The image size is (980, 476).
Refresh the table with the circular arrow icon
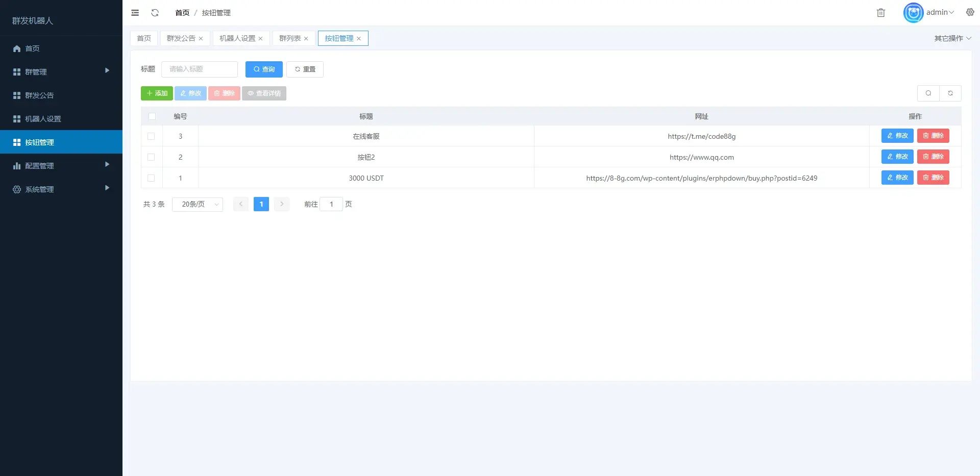point(950,93)
